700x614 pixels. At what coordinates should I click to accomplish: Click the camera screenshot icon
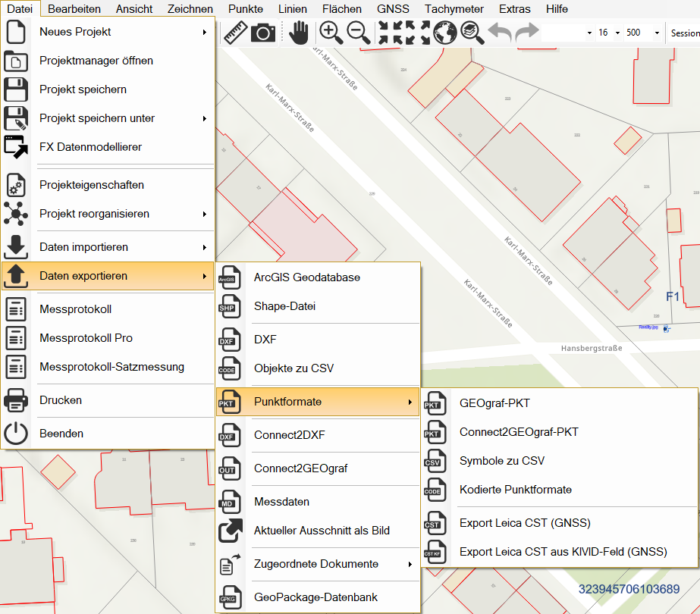point(263,33)
